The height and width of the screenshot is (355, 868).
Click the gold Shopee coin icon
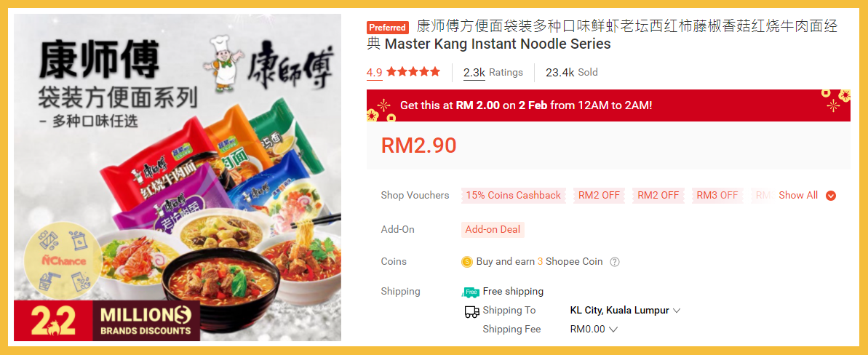coord(466,262)
